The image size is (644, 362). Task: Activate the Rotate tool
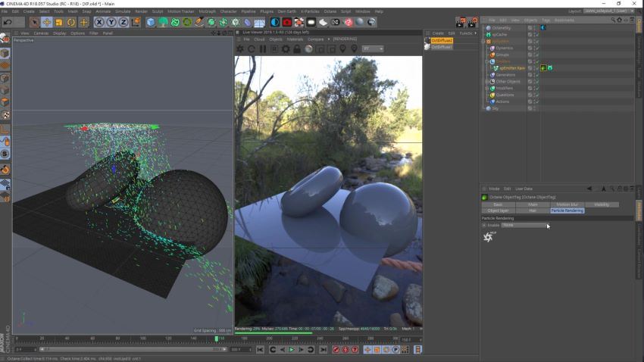[x=71, y=22]
